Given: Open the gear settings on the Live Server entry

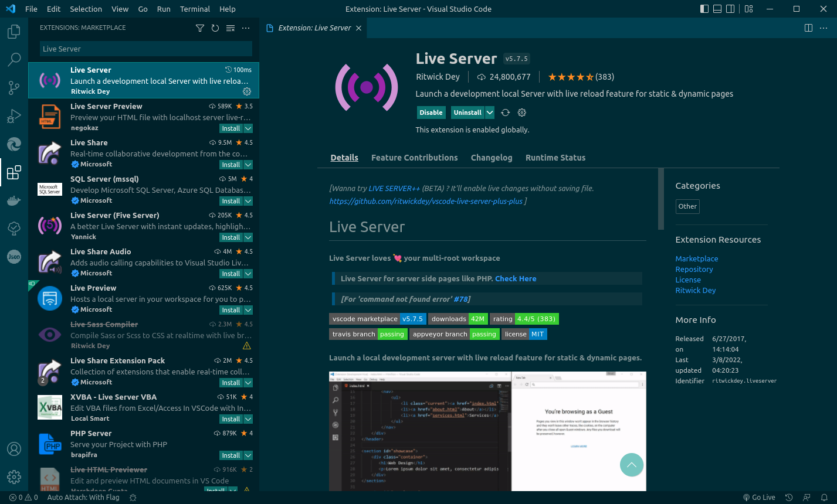Looking at the screenshot, I should click(247, 91).
